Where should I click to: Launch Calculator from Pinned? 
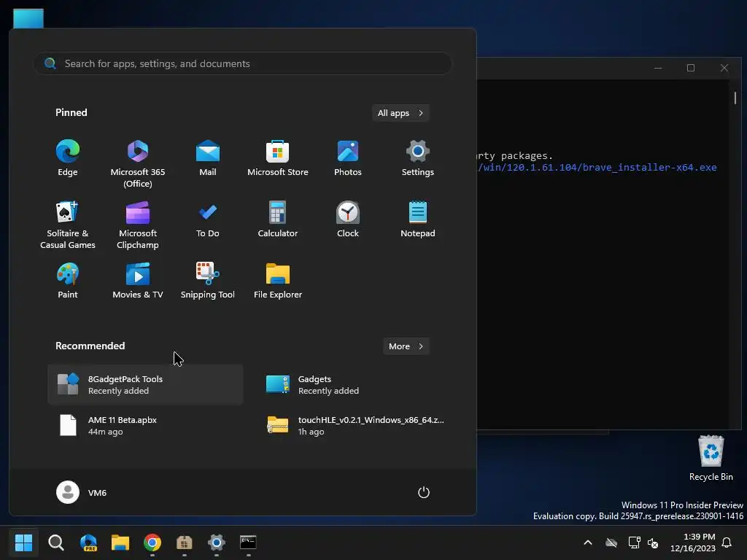[x=278, y=219]
